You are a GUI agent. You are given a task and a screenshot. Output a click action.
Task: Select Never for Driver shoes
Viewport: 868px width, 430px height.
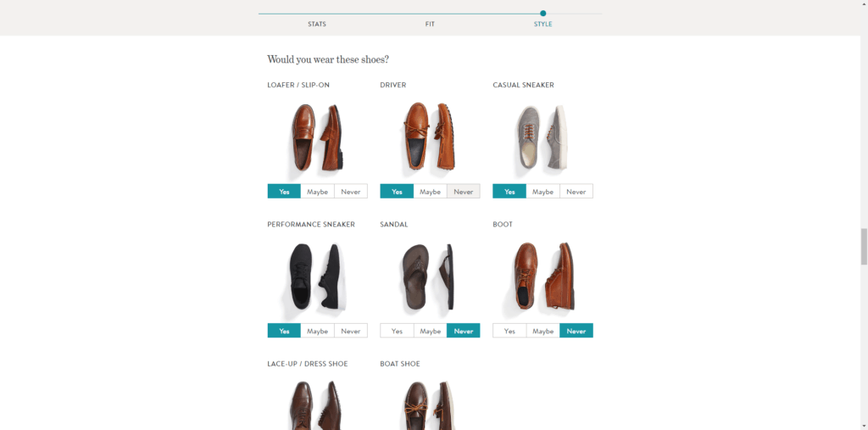click(464, 191)
